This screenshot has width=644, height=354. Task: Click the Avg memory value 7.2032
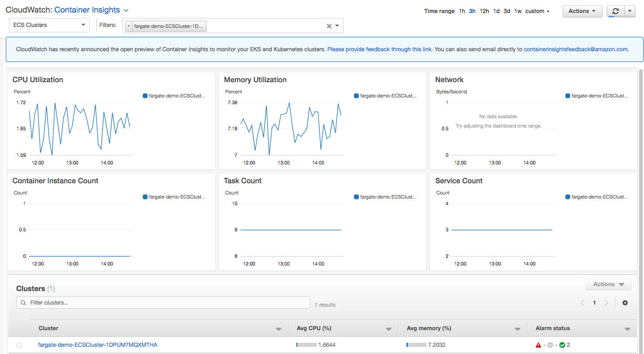point(437,345)
